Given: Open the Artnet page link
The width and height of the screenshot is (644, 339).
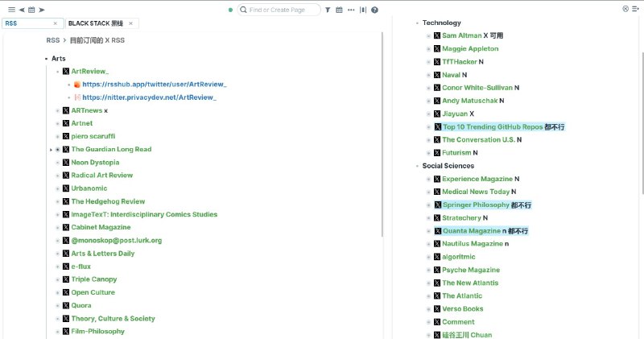Looking at the screenshot, I should pos(82,123).
